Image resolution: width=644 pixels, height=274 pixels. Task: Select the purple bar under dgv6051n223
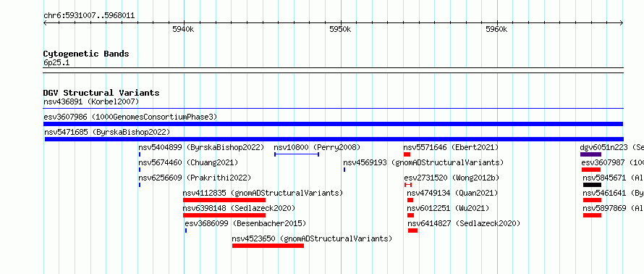(x=590, y=154)
